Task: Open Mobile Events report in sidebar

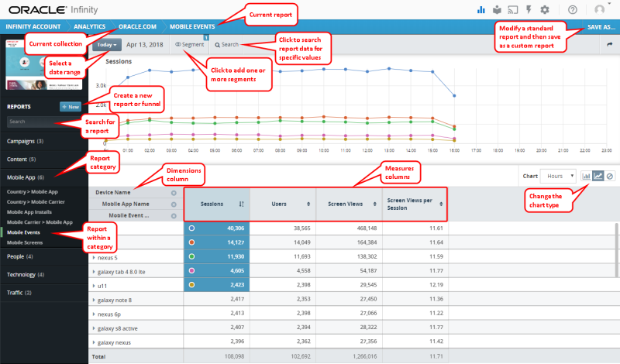Action: point(23,232)
